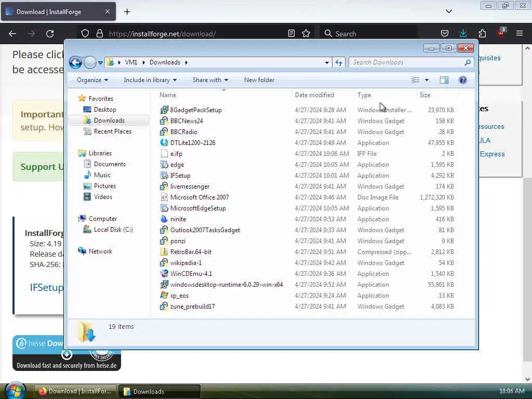This screenshot has width=532, height=399.
Task: Open Firefox extensions puzzle icon
Action: point(482,33)
